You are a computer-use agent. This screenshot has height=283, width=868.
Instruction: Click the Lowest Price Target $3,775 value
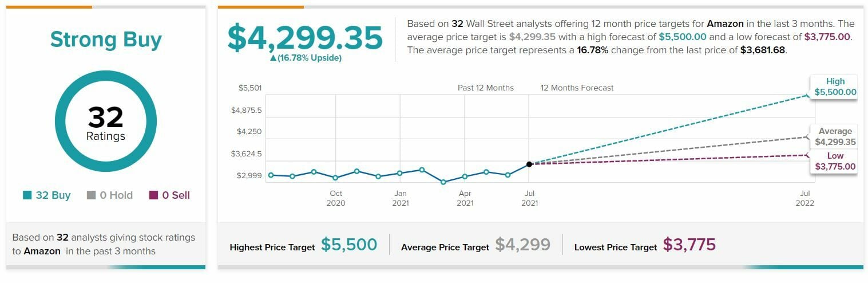pyautogui.click(x=689, y=245)
